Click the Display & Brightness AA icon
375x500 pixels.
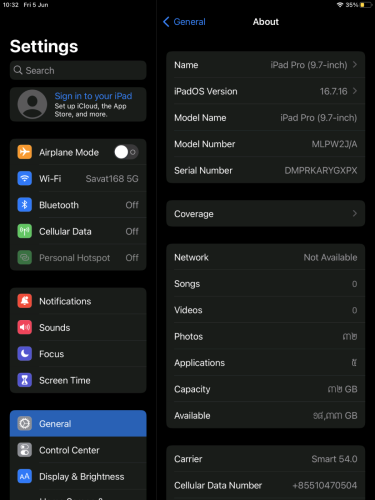point(25,476)
